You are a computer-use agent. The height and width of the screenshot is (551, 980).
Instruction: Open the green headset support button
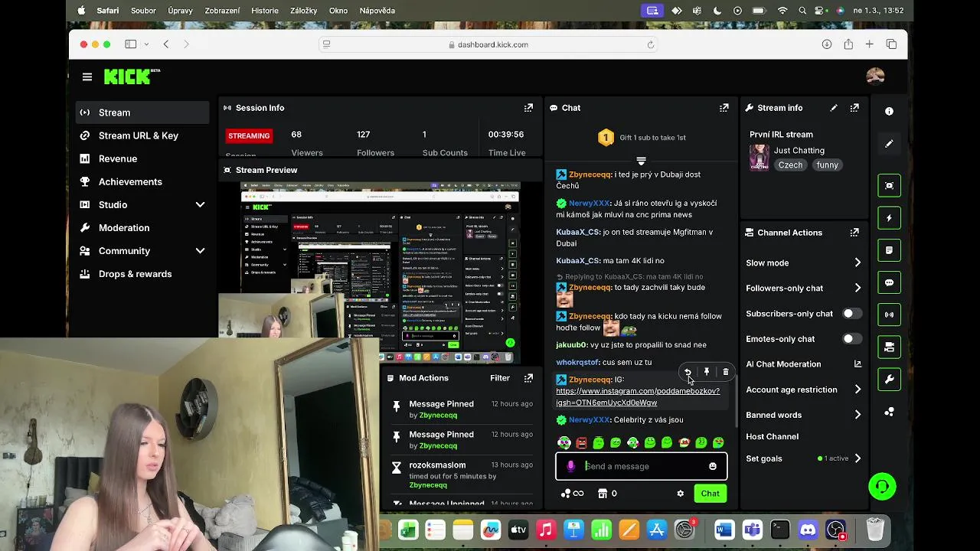click(x=882, y=487)
